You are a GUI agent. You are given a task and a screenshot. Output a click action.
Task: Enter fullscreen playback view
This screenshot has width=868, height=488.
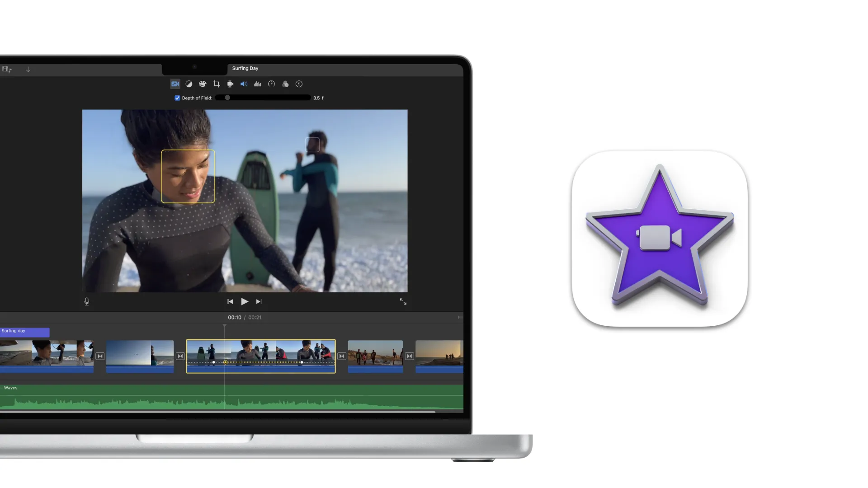click(403, 301)
